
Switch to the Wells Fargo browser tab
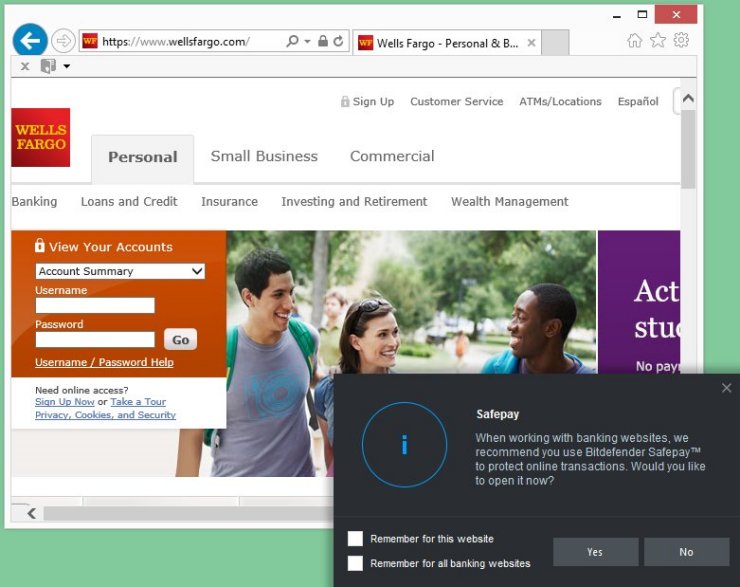[x=447, y=43]
